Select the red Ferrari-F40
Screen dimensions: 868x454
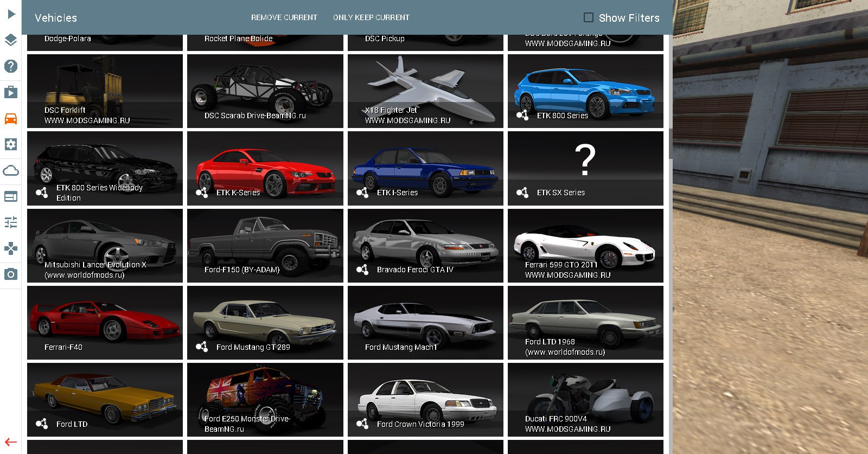105,323
